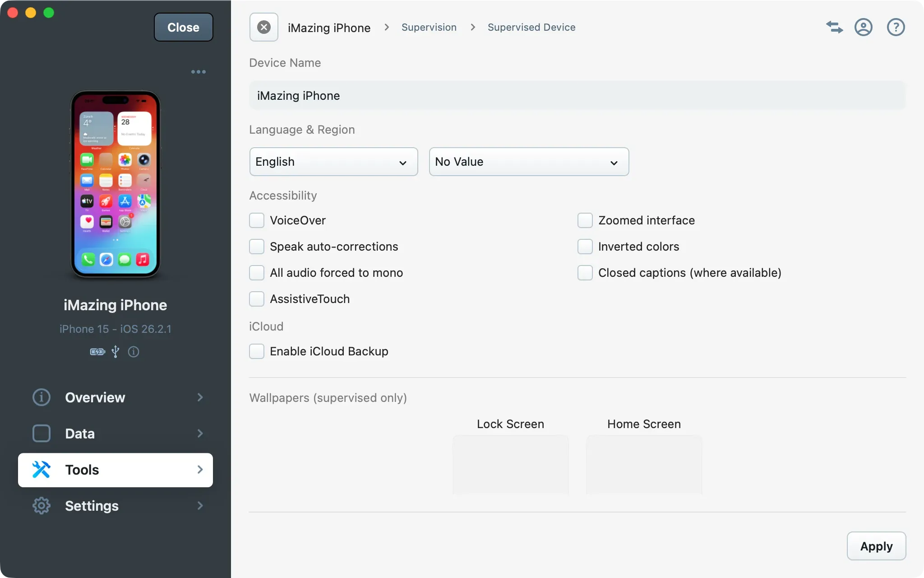The height and width of the screenshot is (578, 924).
Task: Check the Enable iCloud Backup option
Action: coord(256,351)
